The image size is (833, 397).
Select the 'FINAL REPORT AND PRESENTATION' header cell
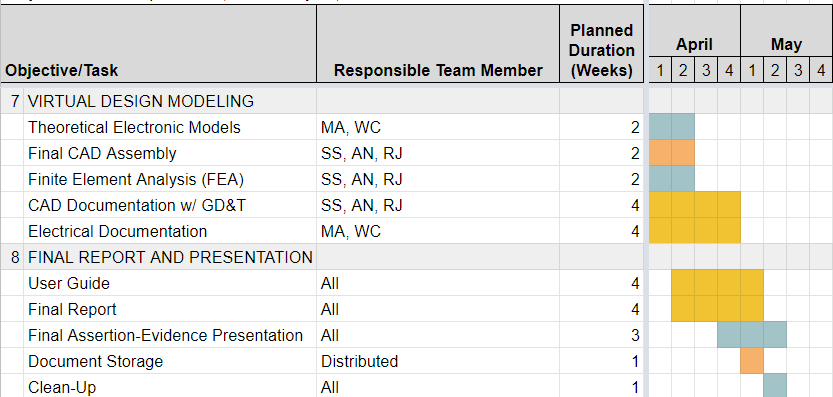point(170,257)
